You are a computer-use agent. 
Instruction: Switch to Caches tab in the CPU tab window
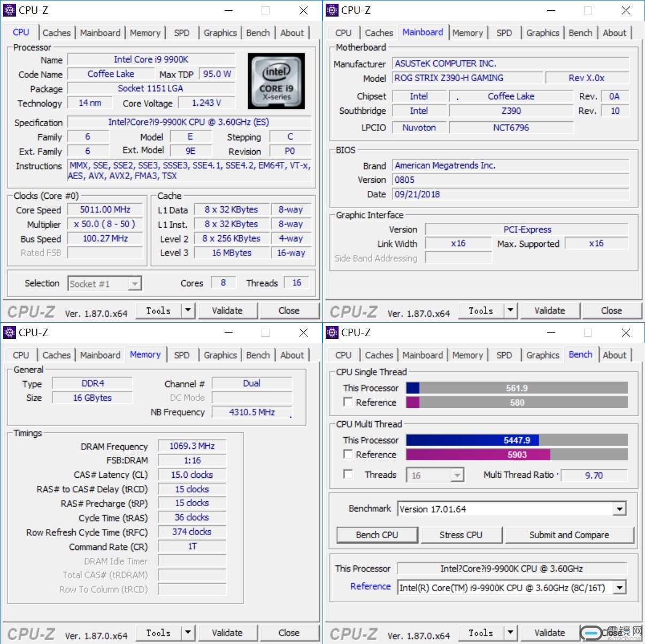pos(57,33)
